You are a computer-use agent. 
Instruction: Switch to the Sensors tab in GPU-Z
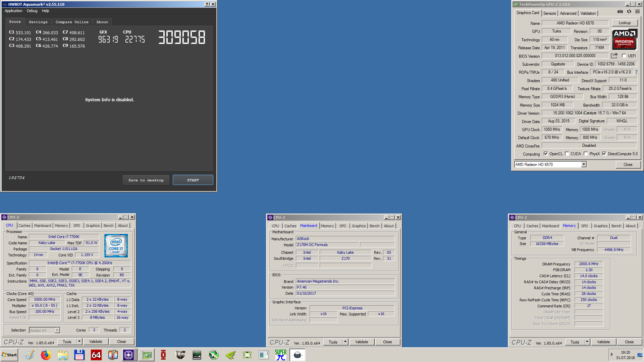pyautogui.click(x=549, y=13)
